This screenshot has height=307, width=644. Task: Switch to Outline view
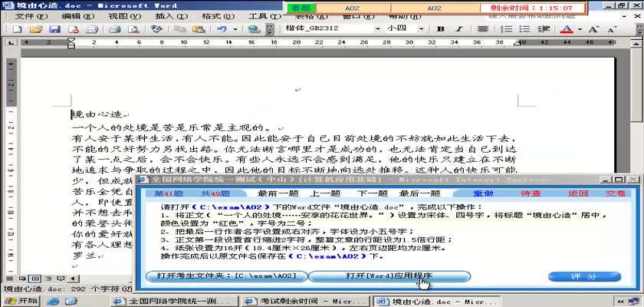[x=48, y=279]
